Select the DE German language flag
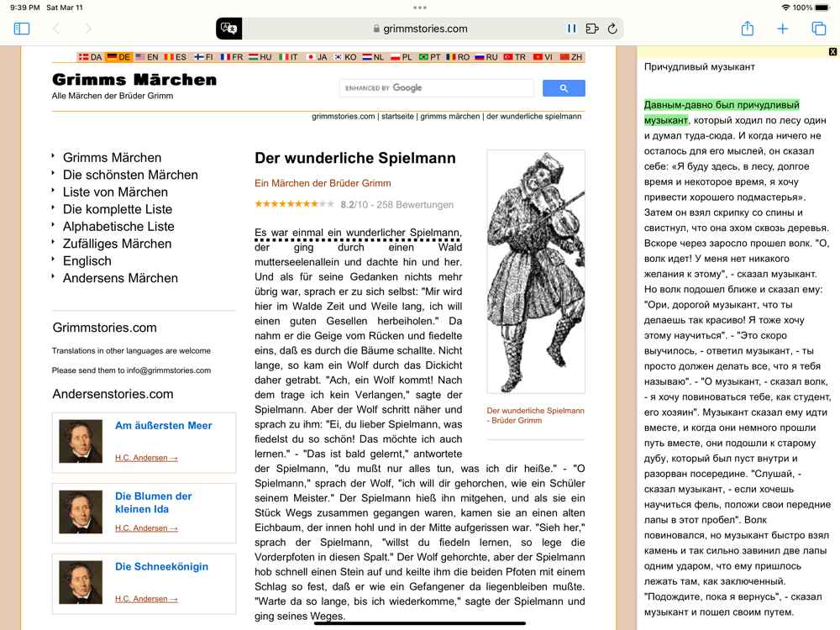 pyautogui.click(x=118, y=57)
